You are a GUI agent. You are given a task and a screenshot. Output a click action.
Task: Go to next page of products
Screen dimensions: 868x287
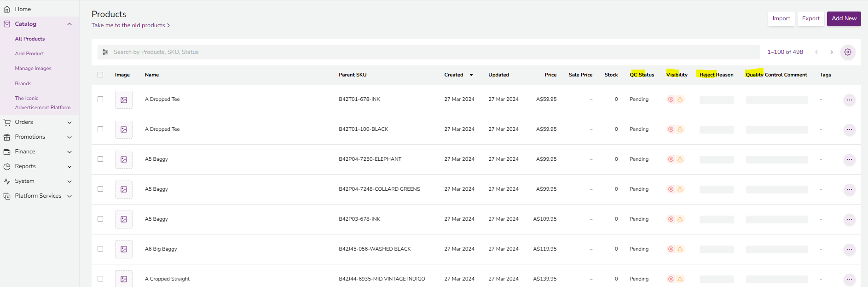click(x=831, y=52)
